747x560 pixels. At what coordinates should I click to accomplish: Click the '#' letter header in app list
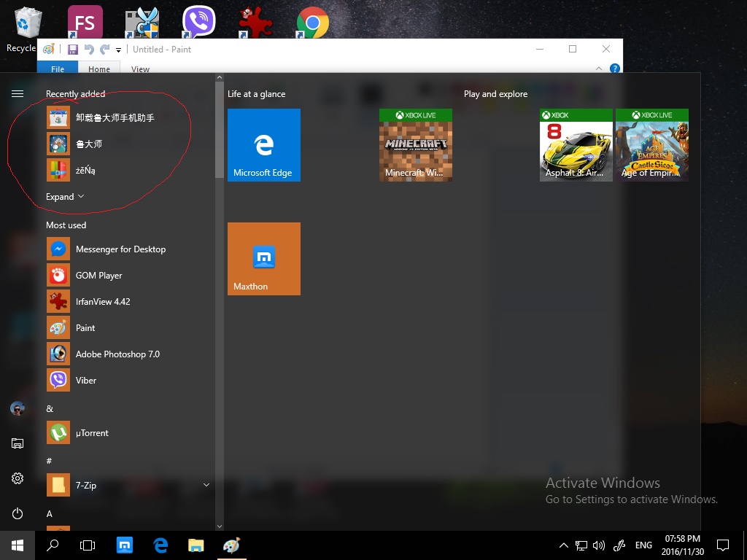(x=49, y=461)
